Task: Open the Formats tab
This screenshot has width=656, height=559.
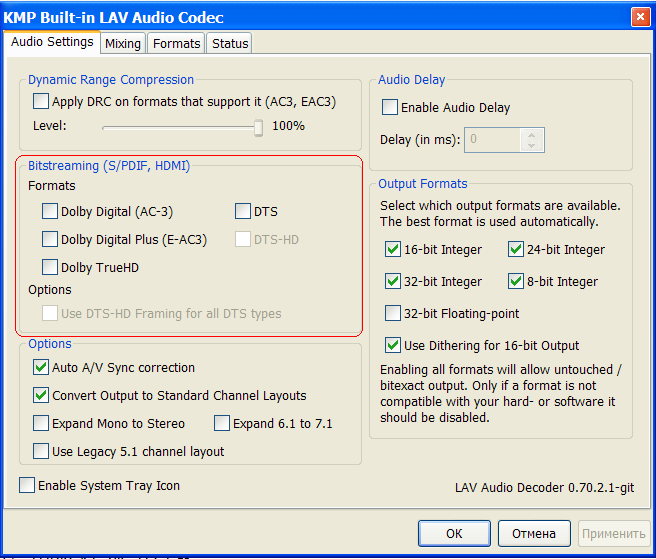Action: coord(177,43)
